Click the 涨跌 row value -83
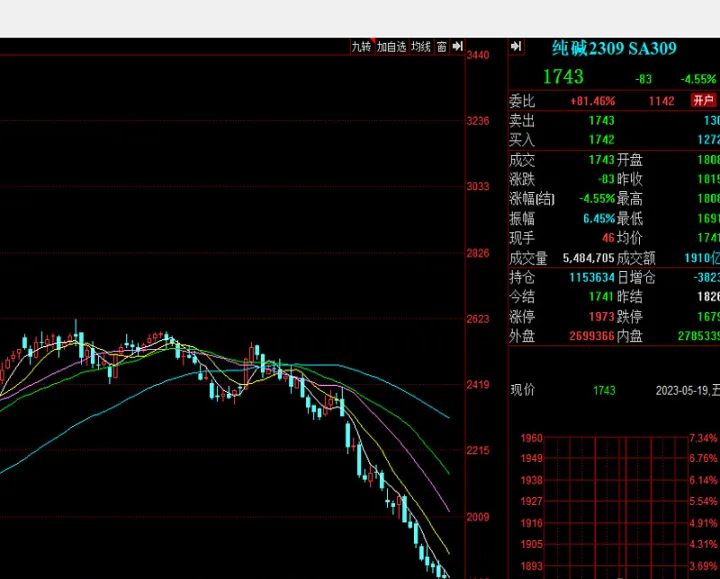This screenshot has width=720, height=579. coord(606,180)
